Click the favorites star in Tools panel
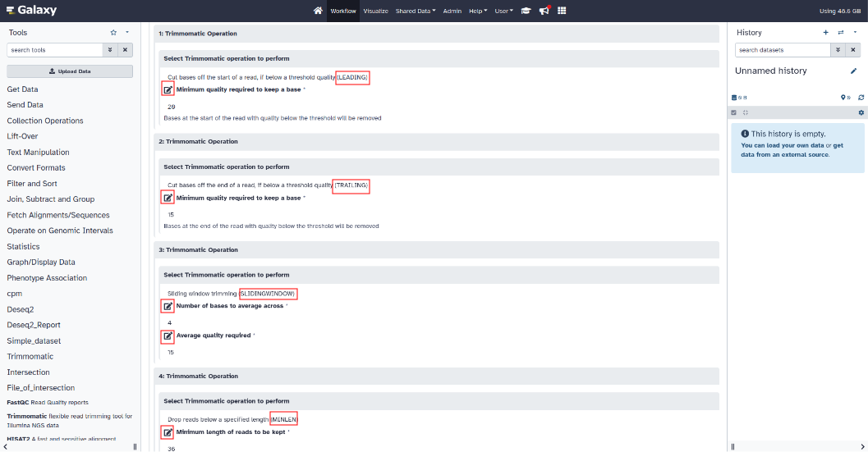Image resolution: width=868 pixels, height=452 pixels. tap(113, 32)
